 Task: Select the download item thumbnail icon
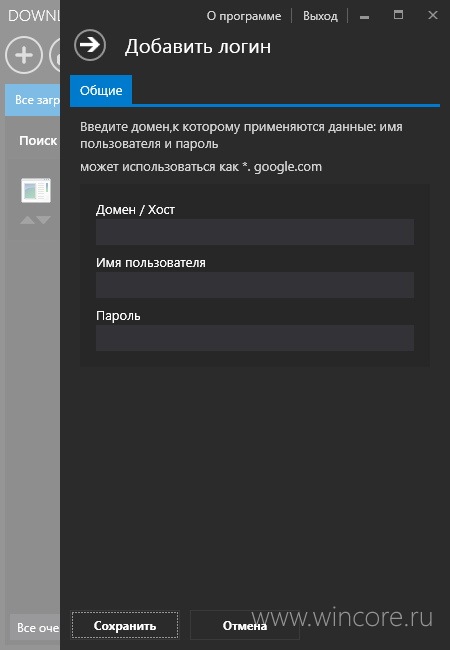[36, 191]
